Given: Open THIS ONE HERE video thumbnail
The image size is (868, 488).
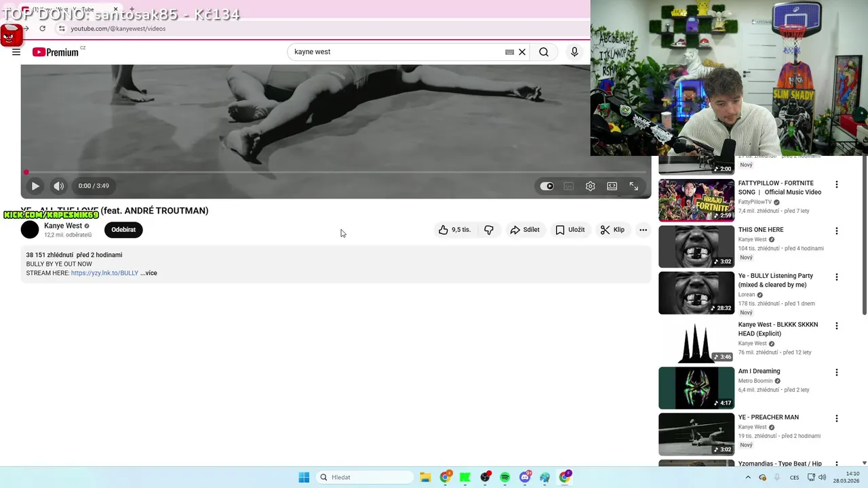Looking at the screenshot, I should point(696,247).
